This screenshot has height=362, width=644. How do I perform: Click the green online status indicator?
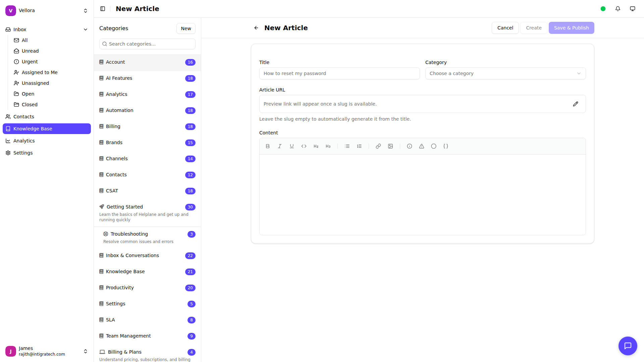point(603,9)
